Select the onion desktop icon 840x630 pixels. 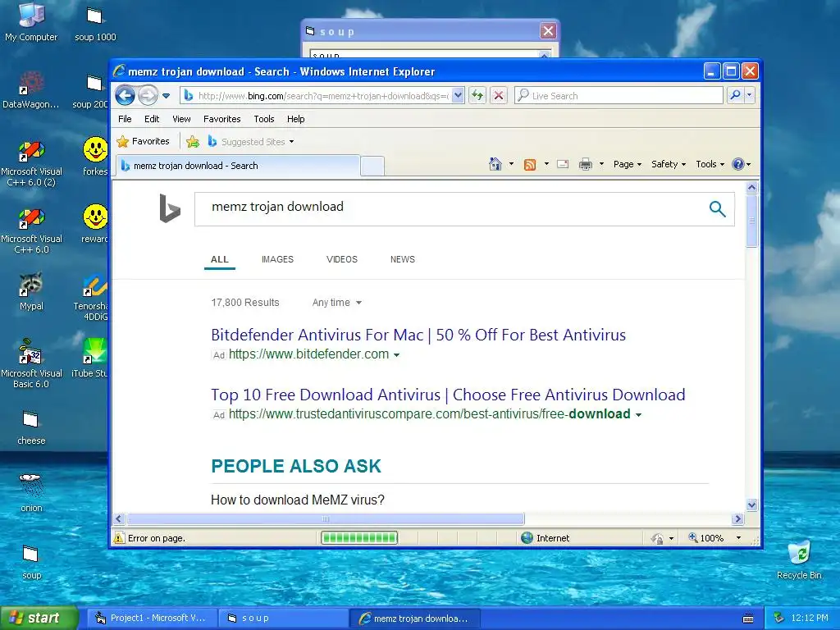coord(31,493)
